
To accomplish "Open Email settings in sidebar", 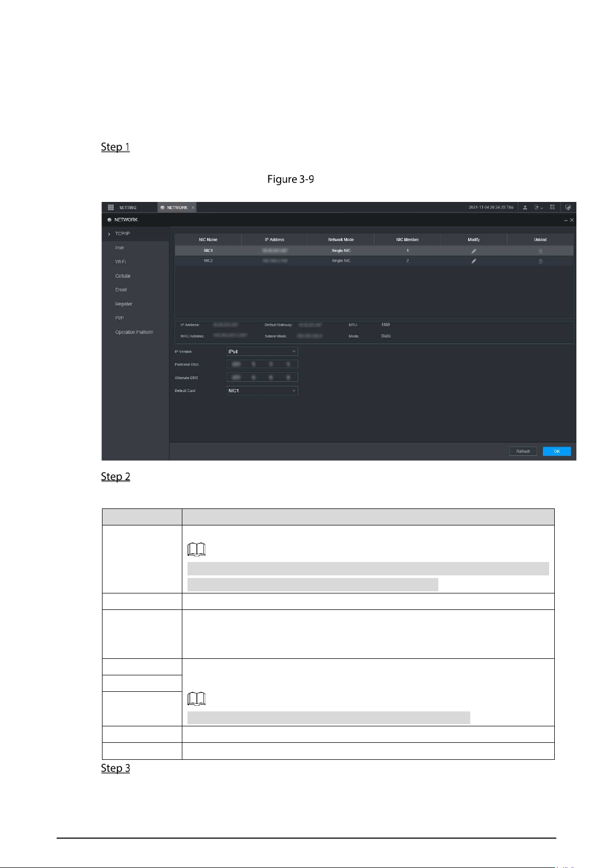I will click(121, 290).
